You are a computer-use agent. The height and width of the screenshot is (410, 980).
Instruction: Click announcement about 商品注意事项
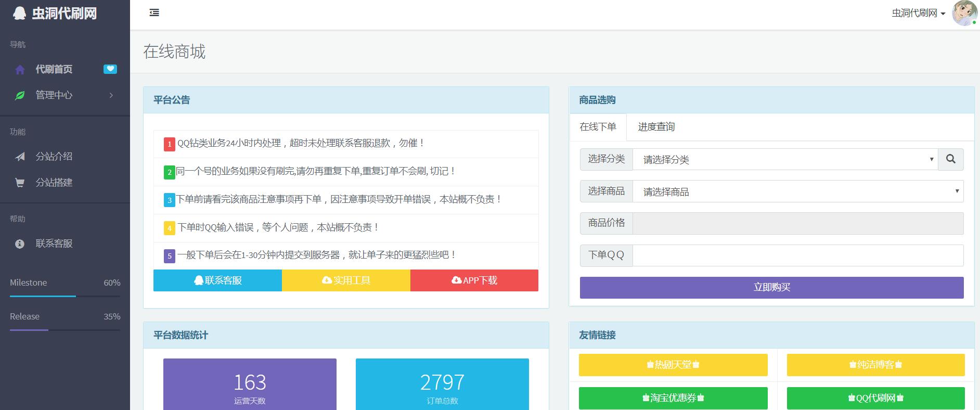click(339, 199)
